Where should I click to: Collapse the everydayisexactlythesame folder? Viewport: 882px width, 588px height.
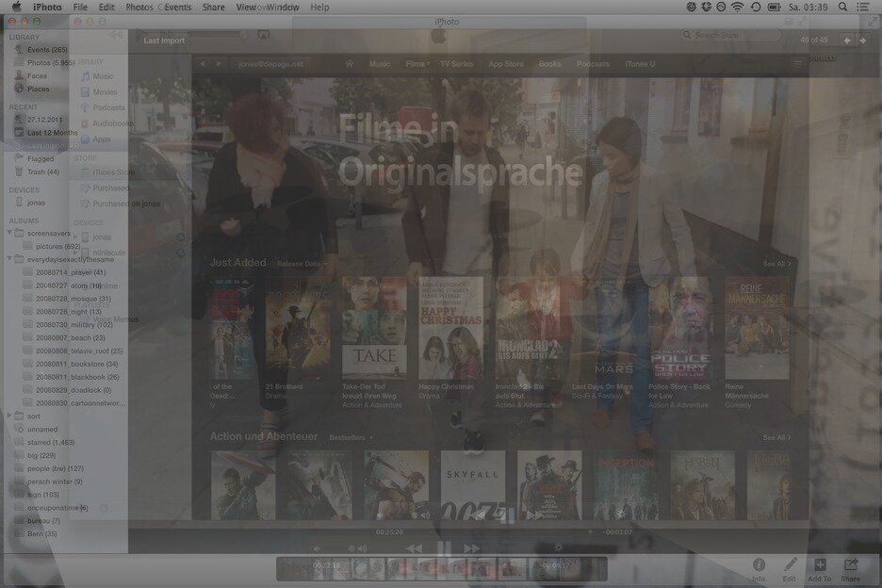click(x=9, y=259)
